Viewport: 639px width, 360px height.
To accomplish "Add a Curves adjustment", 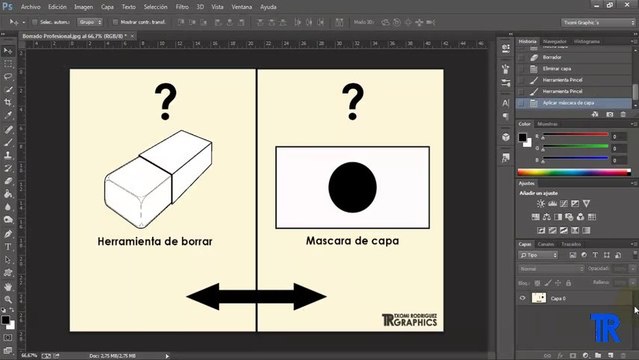I will 564,203.
